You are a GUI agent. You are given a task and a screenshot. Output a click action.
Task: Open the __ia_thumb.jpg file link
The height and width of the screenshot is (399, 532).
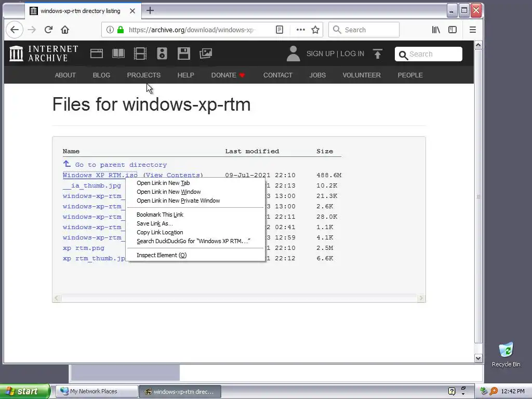tap(91, 185)
